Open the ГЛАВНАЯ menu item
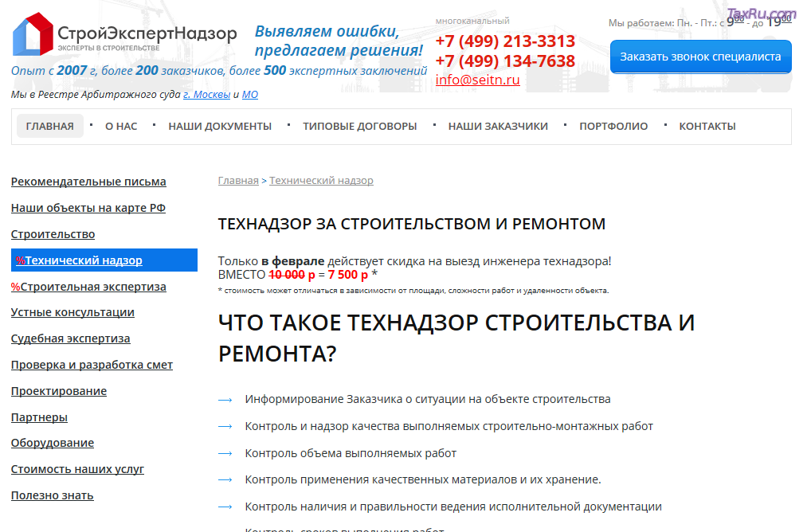Viewport: 807px width, 532px height. coord(49,126)
